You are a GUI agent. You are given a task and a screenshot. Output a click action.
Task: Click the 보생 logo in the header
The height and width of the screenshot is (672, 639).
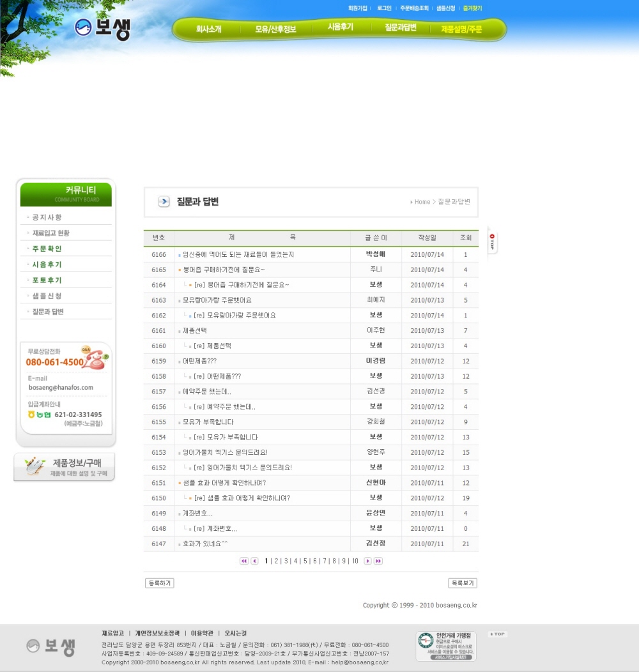pyautogui.click(x=102, y=28)
